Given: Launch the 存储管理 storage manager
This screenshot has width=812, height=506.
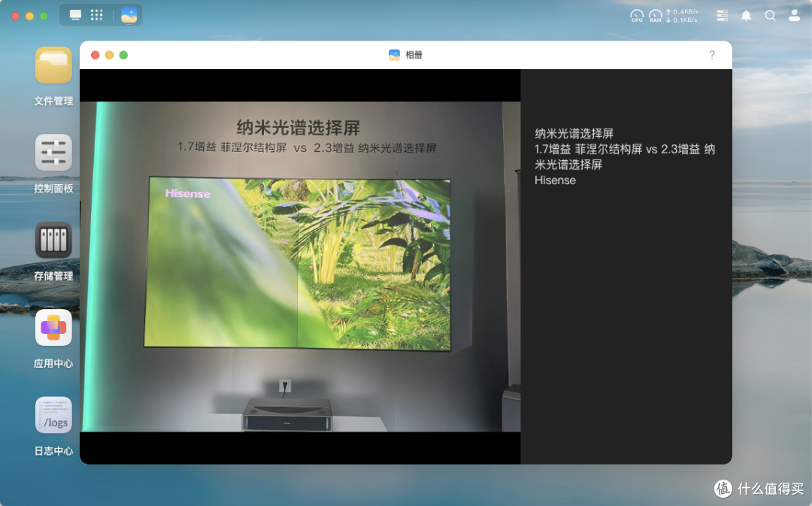Looking at the screenshot, I should point(53,241).
